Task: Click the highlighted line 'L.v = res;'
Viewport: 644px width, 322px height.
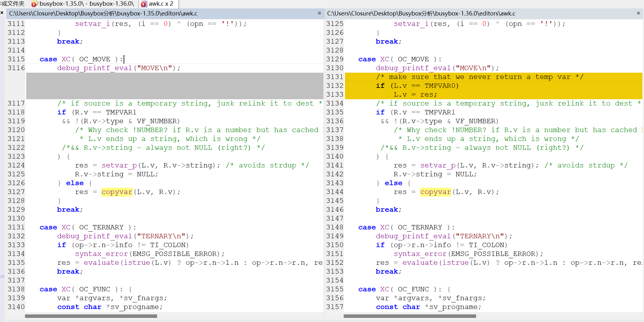Action: (415, 94)
